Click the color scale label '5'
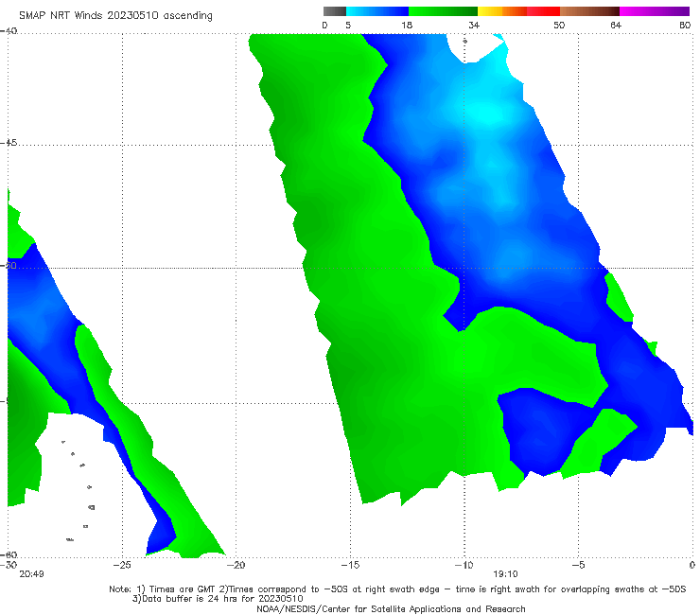700x615 pixels. [348, 25]
